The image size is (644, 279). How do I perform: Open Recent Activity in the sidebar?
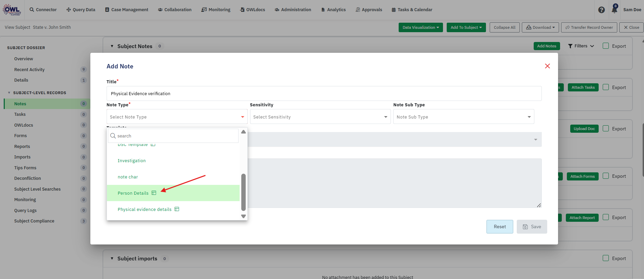(x=29, y=69)
